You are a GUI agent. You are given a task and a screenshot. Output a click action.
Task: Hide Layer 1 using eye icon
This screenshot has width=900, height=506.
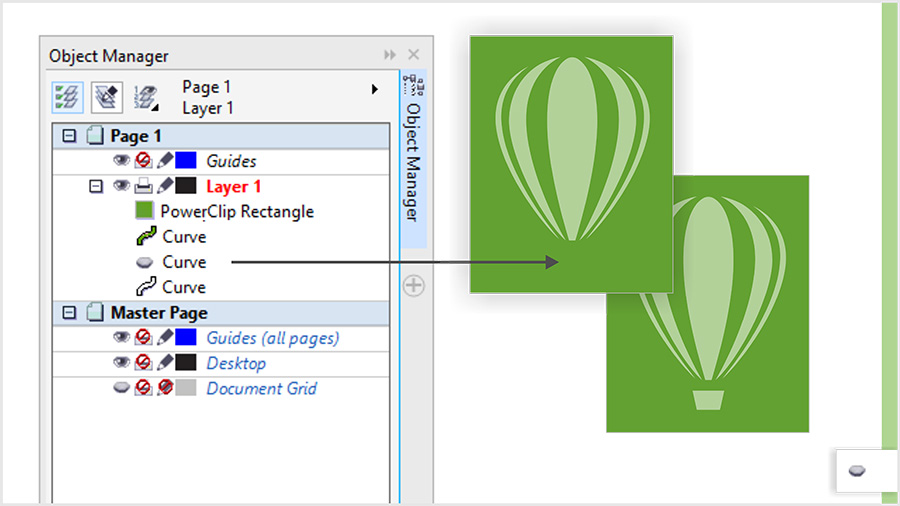coord(122,186)
